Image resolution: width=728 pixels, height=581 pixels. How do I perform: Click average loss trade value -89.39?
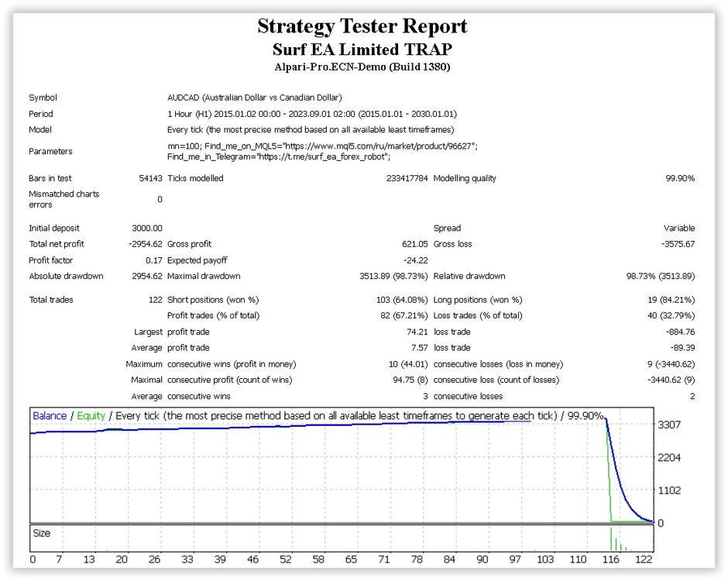tap(682, 348)
